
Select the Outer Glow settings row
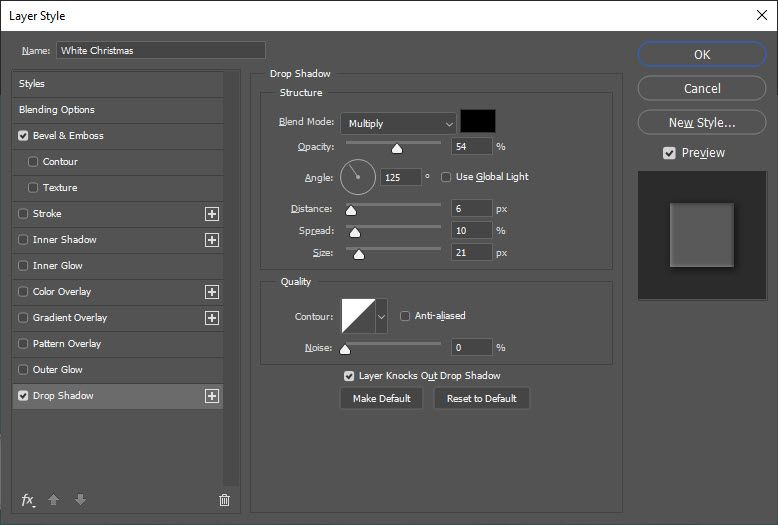(118, 369)
